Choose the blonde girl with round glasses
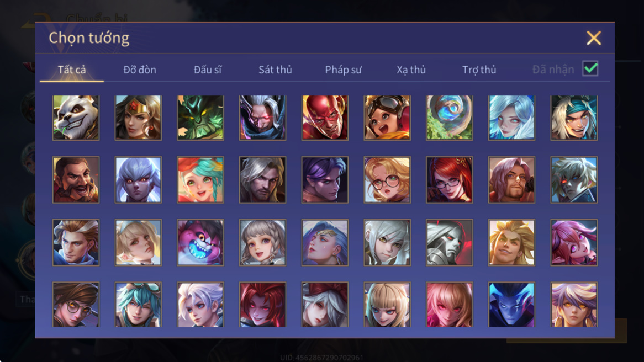Viewport: 644px width, 362px height. 387,180
